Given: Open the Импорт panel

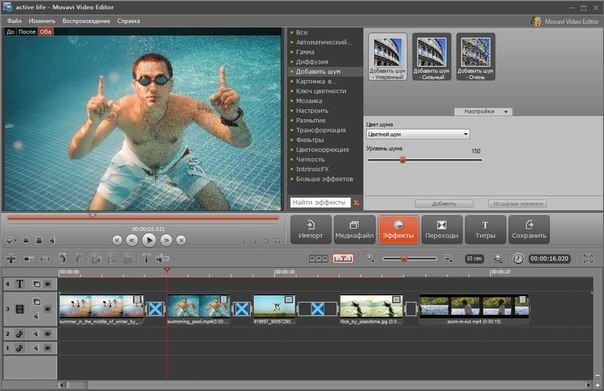Looking at the screenshot, I should (310, 230).
